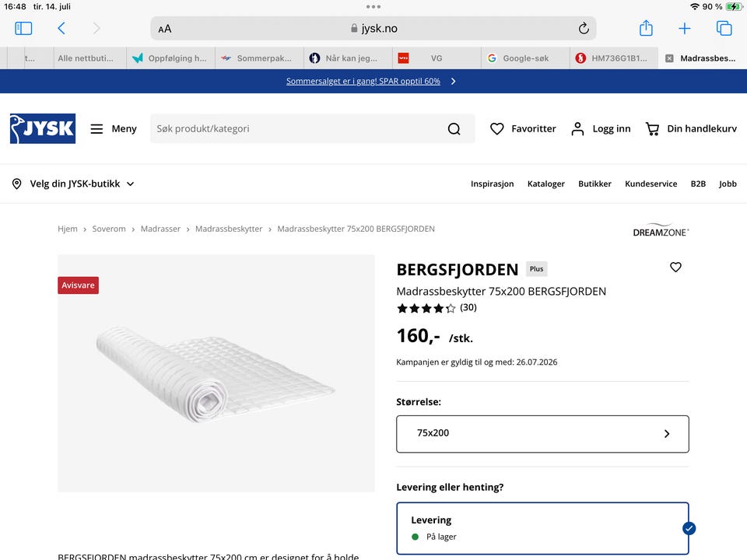Click the search magnifier icon
Screen dimensions: 747x560
pos(454,128)
